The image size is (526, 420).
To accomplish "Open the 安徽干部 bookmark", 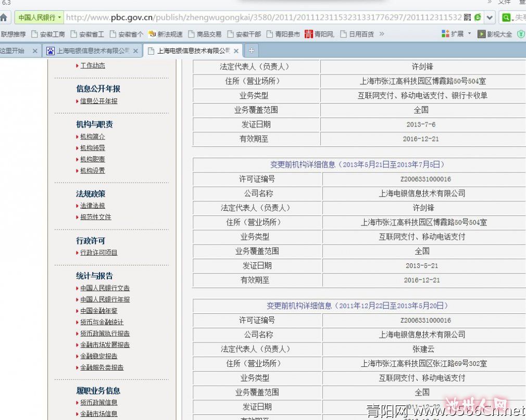I will tap(244, 34).
